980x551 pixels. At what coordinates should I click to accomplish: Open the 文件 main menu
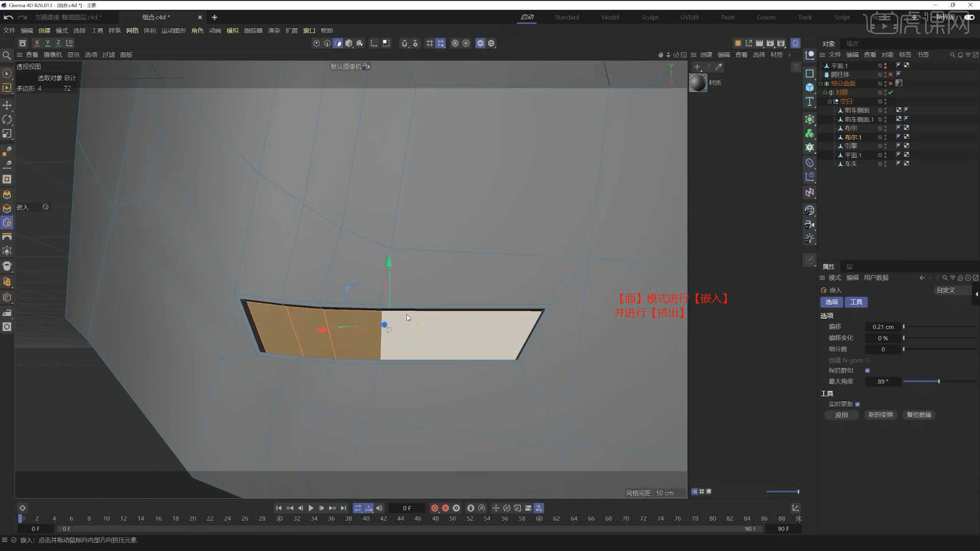[x=9, y=31]
